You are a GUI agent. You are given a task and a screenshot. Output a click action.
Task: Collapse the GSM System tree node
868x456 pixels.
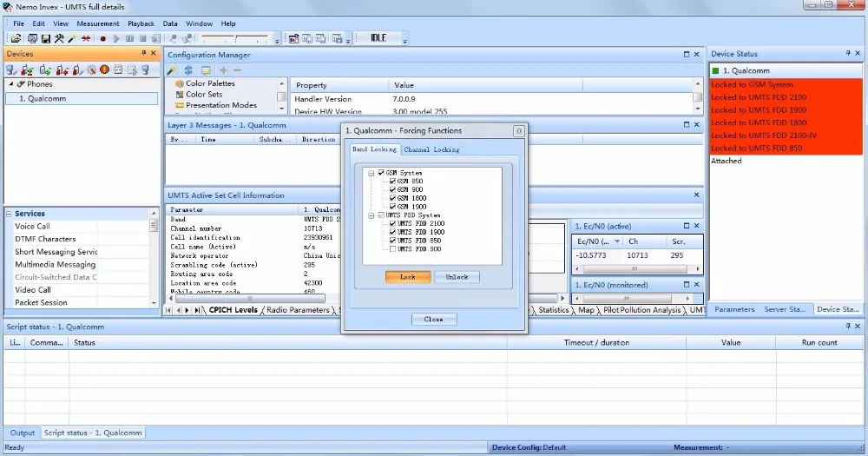pyautogui.click(x=372, y=173)
